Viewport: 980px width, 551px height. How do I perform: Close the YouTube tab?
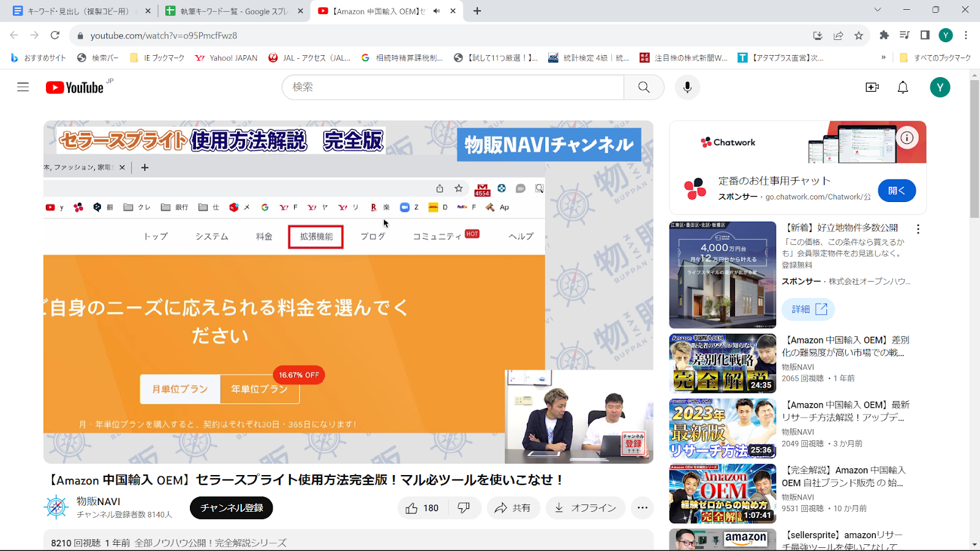click(x=453, y=11)
